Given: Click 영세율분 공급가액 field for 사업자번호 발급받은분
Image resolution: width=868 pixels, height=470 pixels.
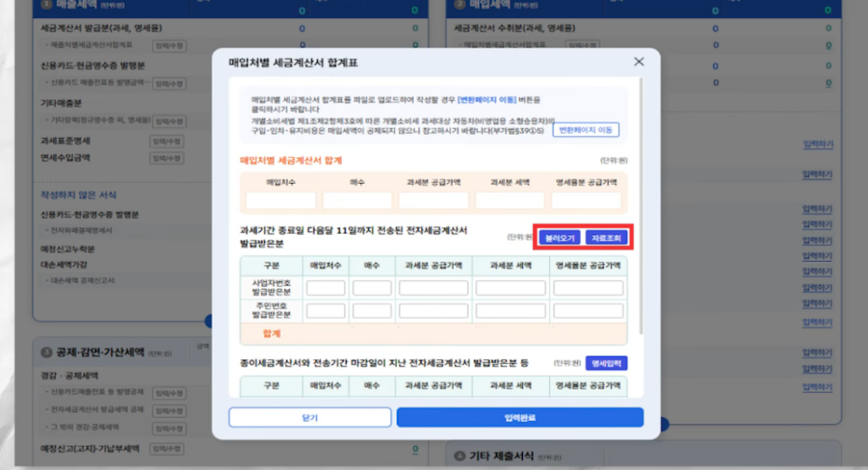Looking at the screenshot, I should click(x=588, y=288).
